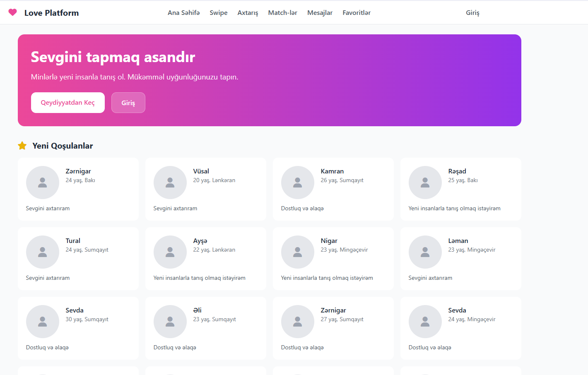
Task: Open the Match-lər page
Action: [x=282, y=12]
